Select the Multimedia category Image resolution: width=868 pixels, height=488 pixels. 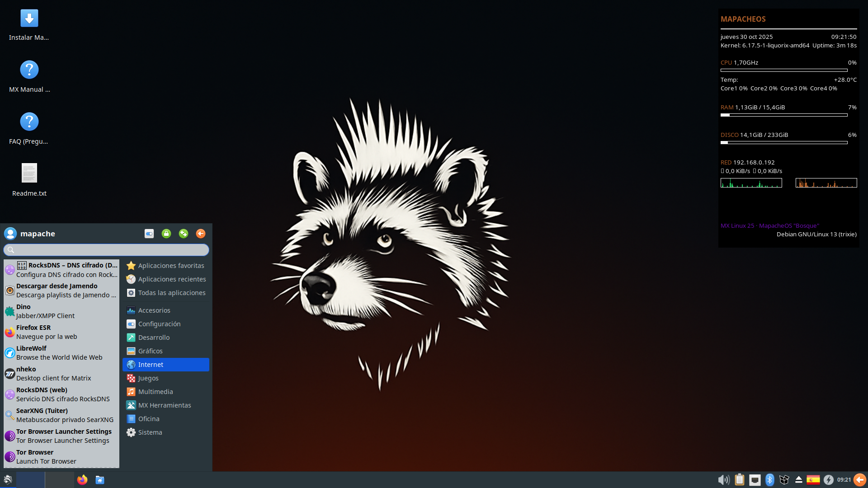[156, 392]
